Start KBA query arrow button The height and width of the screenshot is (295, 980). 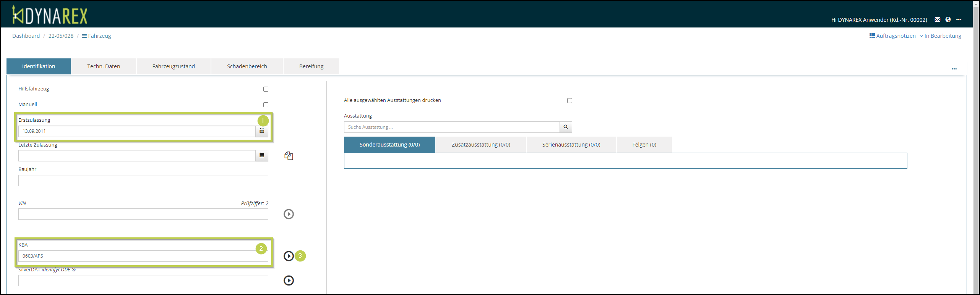289,256
